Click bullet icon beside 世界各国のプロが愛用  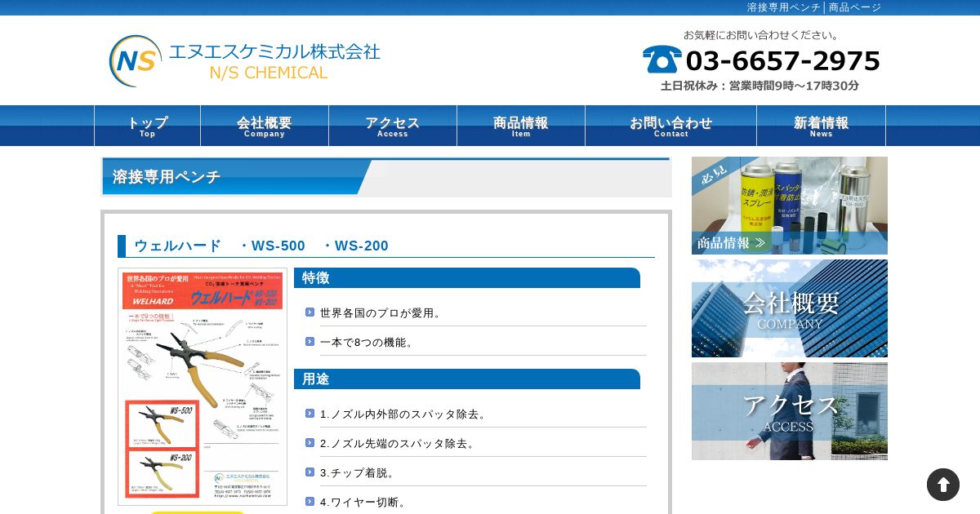click(310, 312)
